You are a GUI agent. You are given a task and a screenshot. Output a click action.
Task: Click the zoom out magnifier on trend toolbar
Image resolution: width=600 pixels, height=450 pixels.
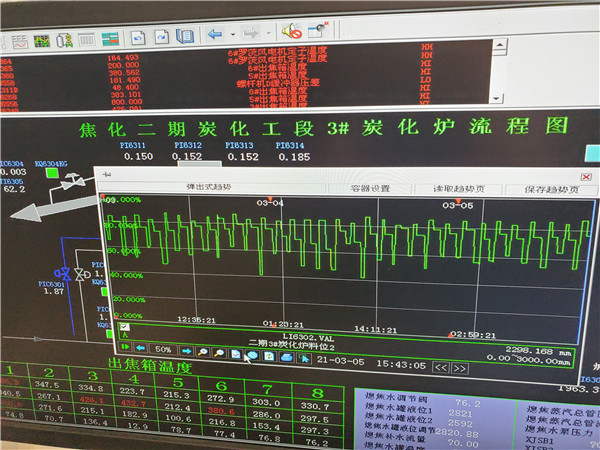click(x=219, y=352)
